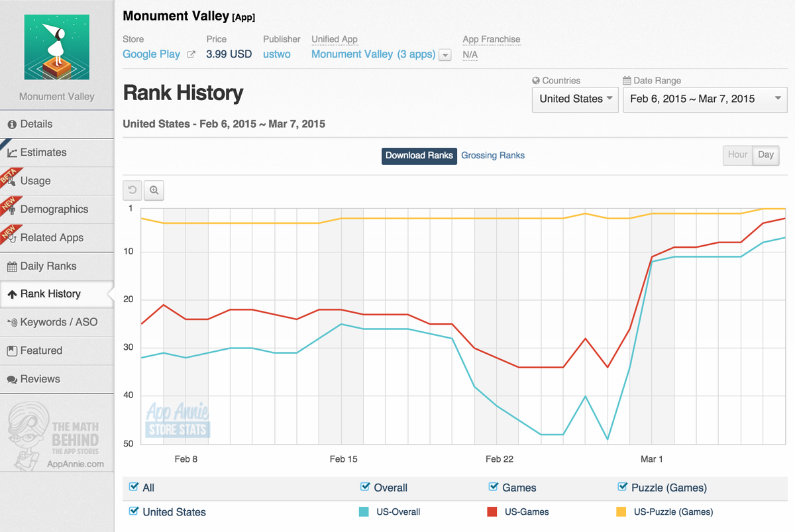Click the magnifier zoom icon above chart

tap(154, 190)
